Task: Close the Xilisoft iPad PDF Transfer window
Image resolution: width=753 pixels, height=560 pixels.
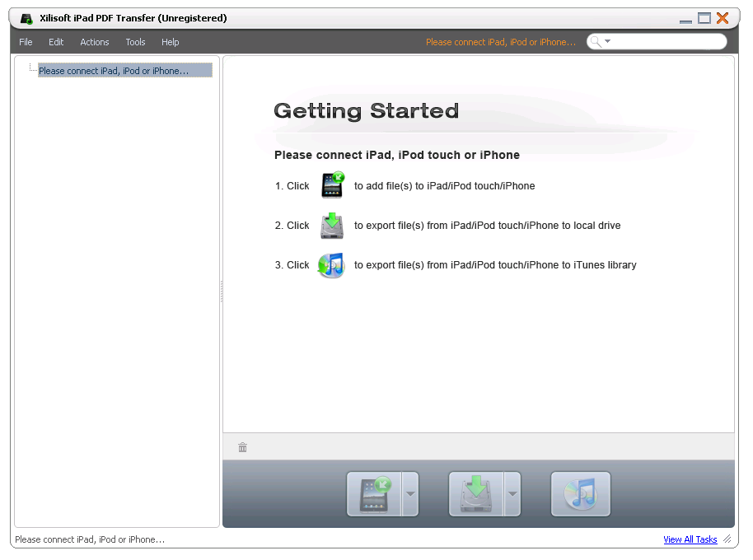Action: (723, 18)
